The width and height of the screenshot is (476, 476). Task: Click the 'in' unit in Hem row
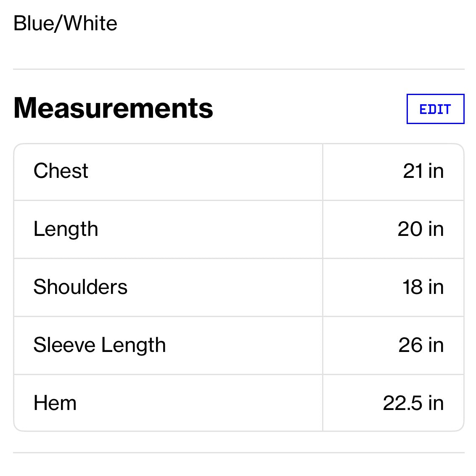436,403
